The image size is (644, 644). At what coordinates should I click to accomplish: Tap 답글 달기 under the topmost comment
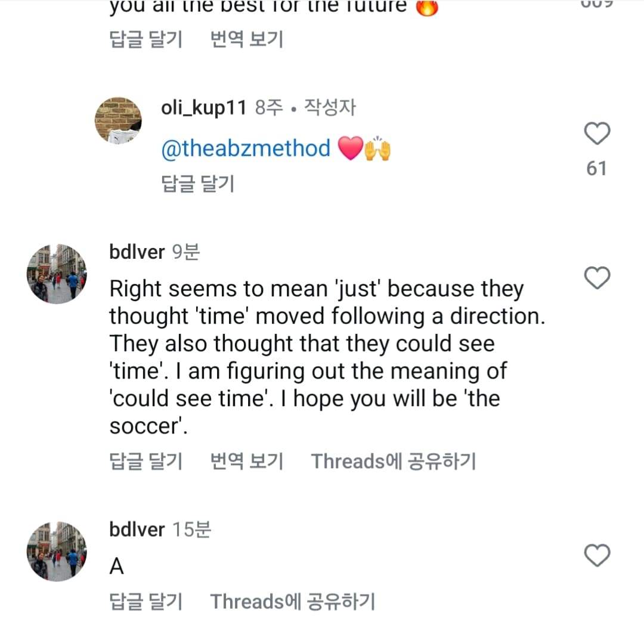pyautogui.click(x=146, y=40)
